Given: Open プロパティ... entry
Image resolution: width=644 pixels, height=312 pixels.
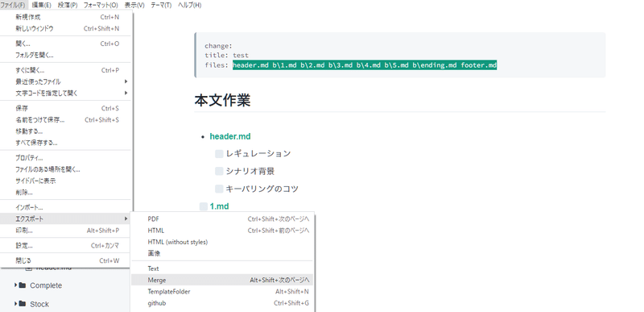Looking at the screenshot, I should (x=66, y=158).
